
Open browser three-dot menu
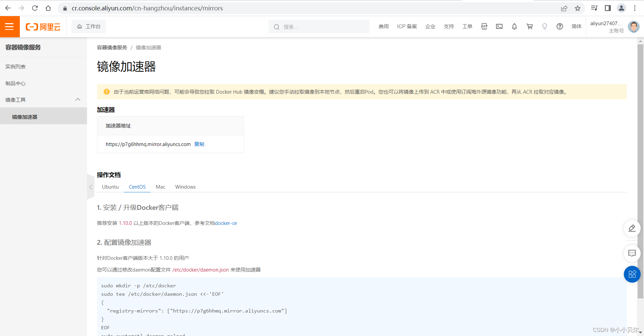click(x=635, y=8)
